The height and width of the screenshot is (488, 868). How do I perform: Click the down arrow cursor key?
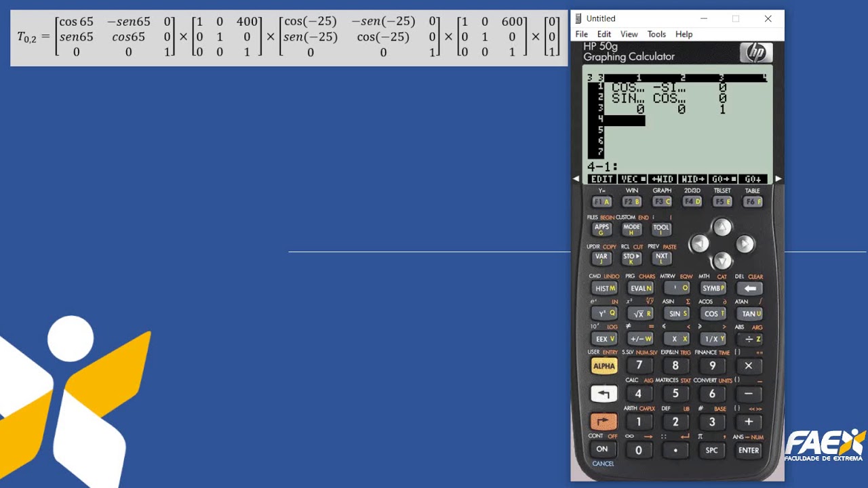pyautogui.click(x=722, y=260)
